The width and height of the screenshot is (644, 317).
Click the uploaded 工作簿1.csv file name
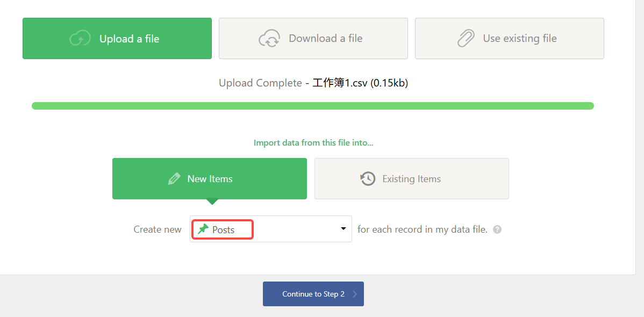click(x=340, y=83)
